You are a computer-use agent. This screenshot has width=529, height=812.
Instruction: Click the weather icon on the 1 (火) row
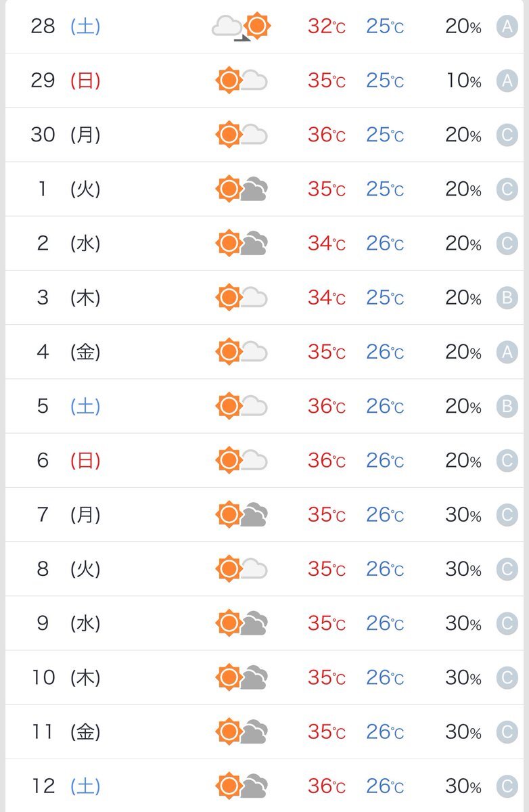click(241, 189)
